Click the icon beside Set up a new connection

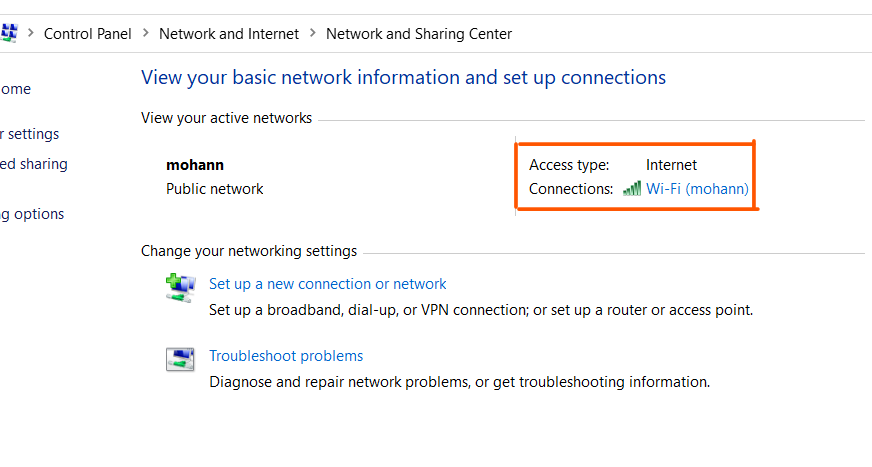180,287
